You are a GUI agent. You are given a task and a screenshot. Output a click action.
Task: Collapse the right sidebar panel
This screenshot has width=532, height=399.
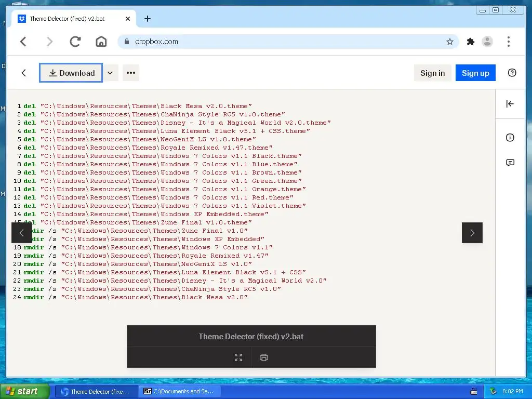tap(510, 104)
